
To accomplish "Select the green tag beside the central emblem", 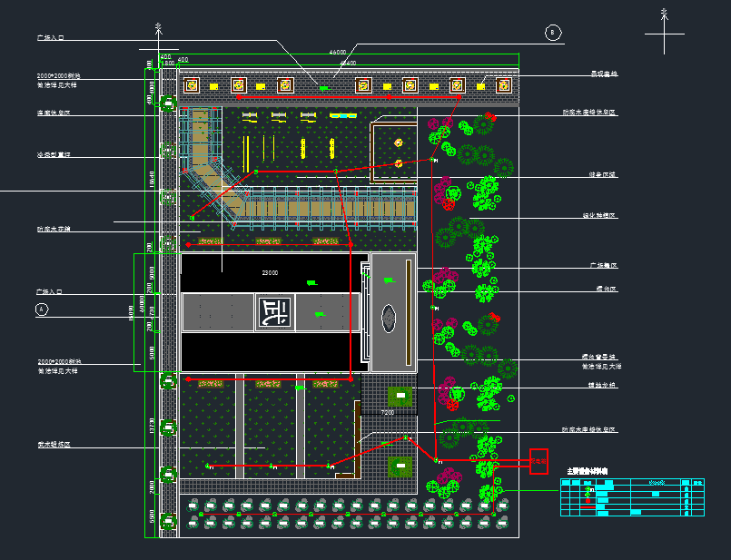I will tap(320, 314).
